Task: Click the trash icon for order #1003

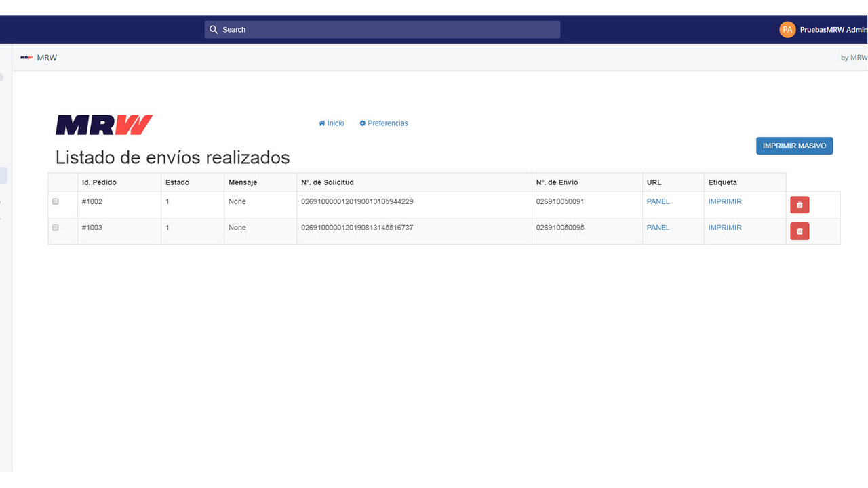Action: [x=800, y=230]
